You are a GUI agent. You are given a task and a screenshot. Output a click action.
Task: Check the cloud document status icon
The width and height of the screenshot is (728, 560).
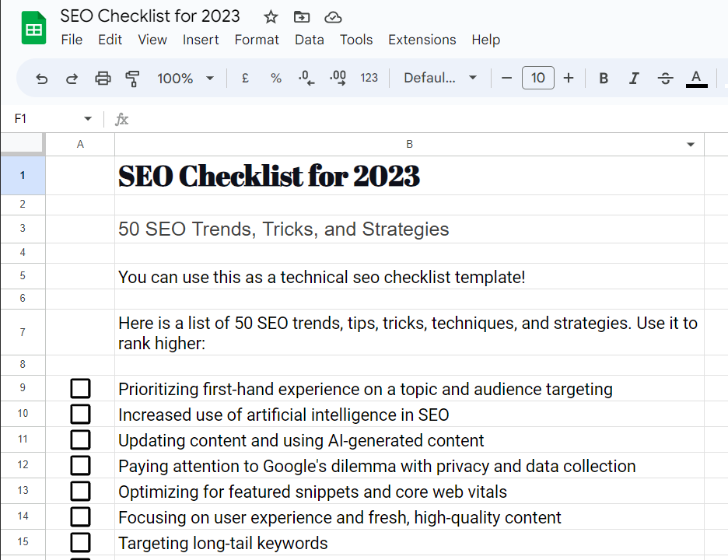point(333,16)
